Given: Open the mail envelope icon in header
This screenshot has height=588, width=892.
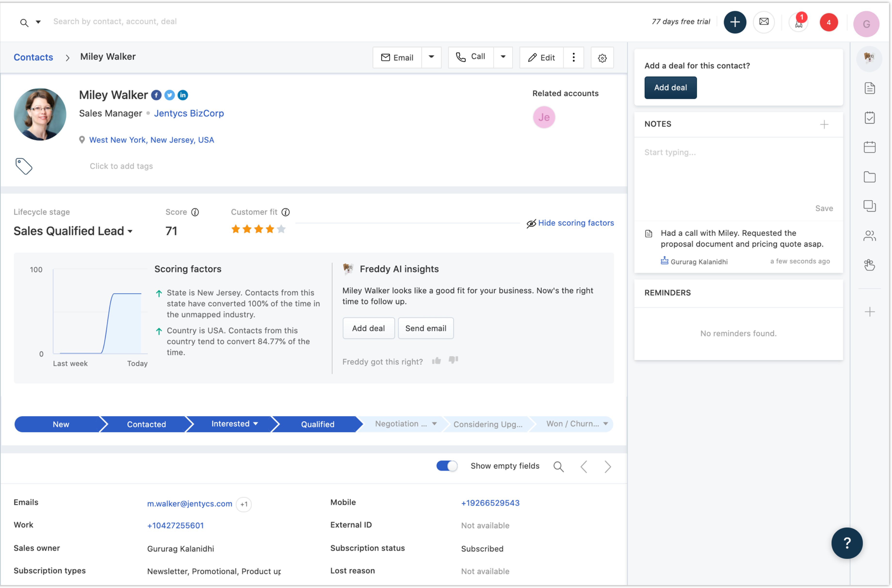Looking at the screenshot, I should click(763, 22).
